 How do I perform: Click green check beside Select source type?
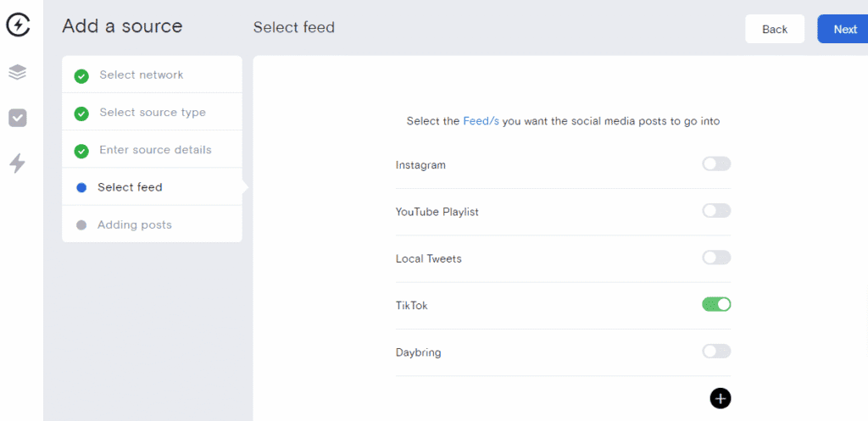pyautogui.click(x=81, y=114)
